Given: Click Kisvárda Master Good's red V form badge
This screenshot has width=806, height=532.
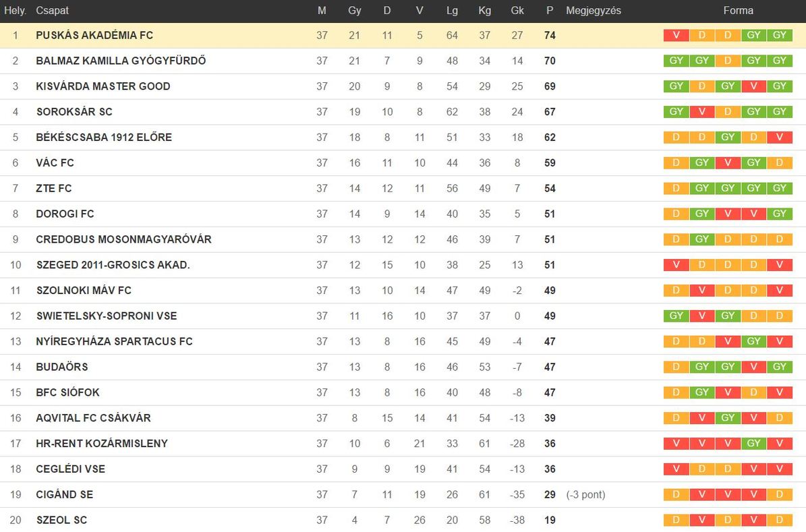Looking at the screenshot, I should pos(753,86).
